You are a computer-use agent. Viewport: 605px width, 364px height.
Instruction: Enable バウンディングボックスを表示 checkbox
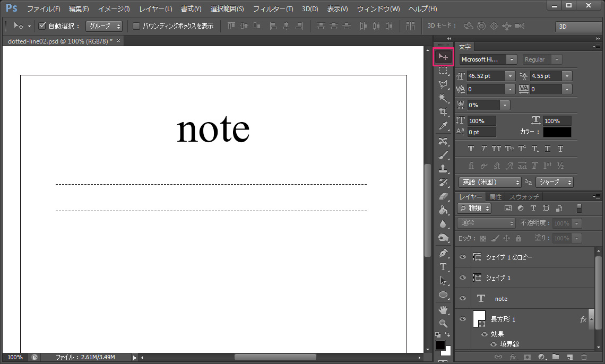[x=136, y=26]
